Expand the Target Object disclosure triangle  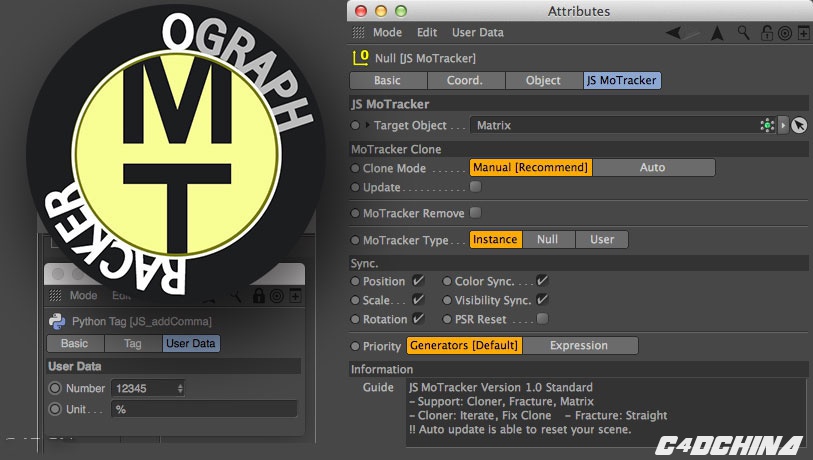(x=368, y=125)
